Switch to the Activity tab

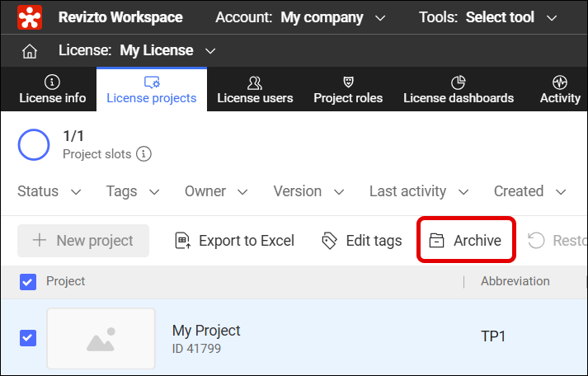click(x=560, y=90)
